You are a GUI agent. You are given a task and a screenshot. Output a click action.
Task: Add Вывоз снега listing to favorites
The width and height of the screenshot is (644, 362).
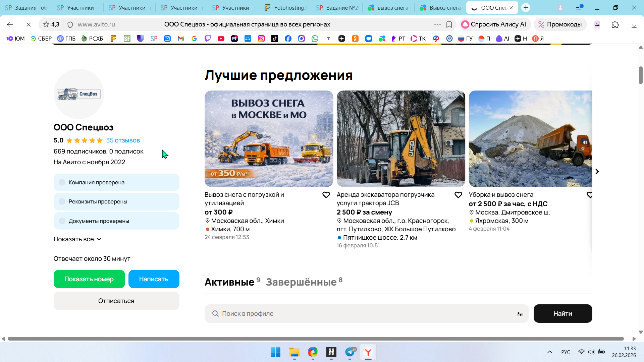[326, 195]
